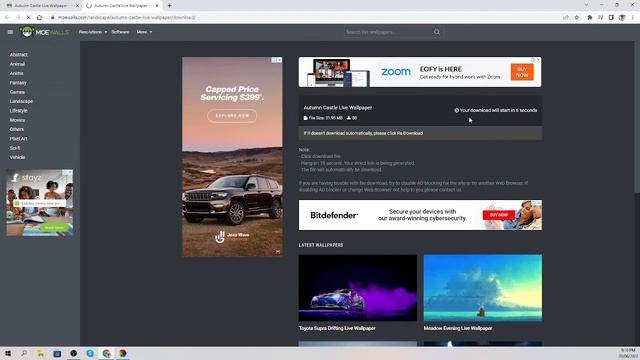This screenshot has width=640, height=360.
Task: Open the Windows Start menu
Action: pyautogui.click(x=8, y=353)
